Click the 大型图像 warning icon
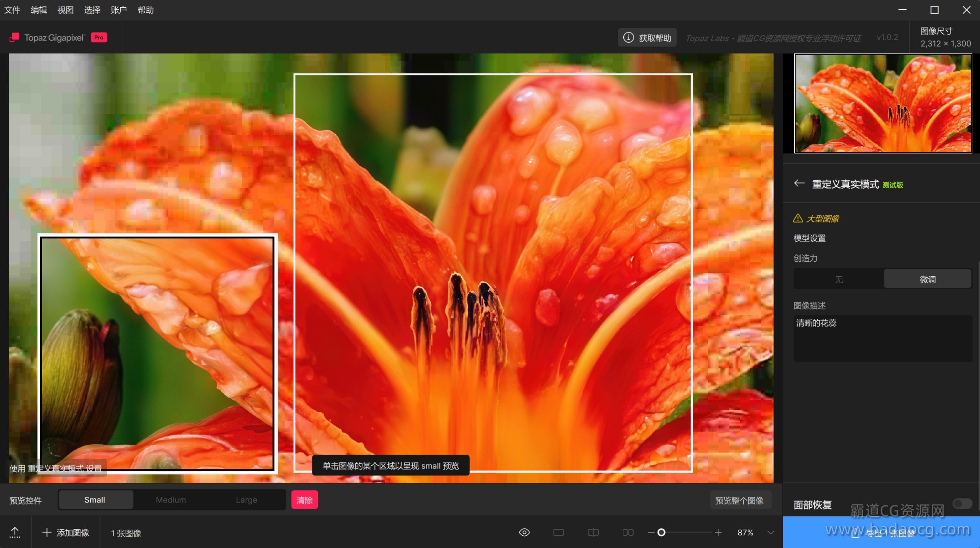The width and height of the screenshot is (980, 548). coord(798,218)
